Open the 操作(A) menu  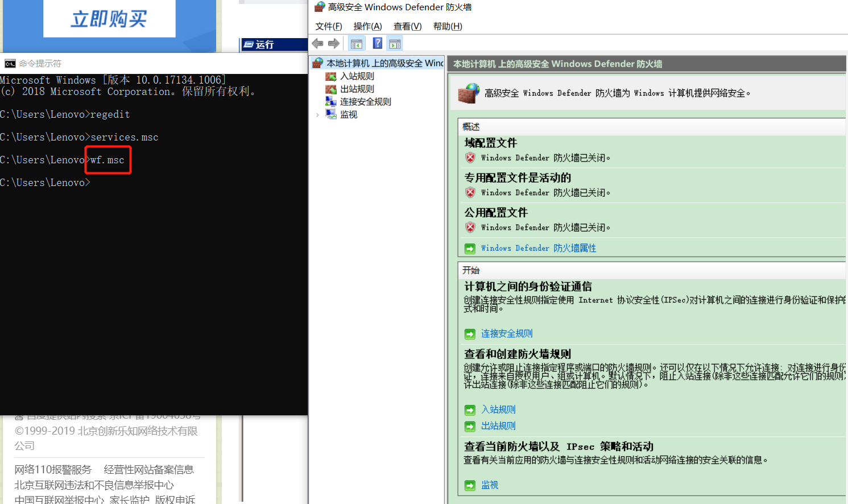point(367,26)
